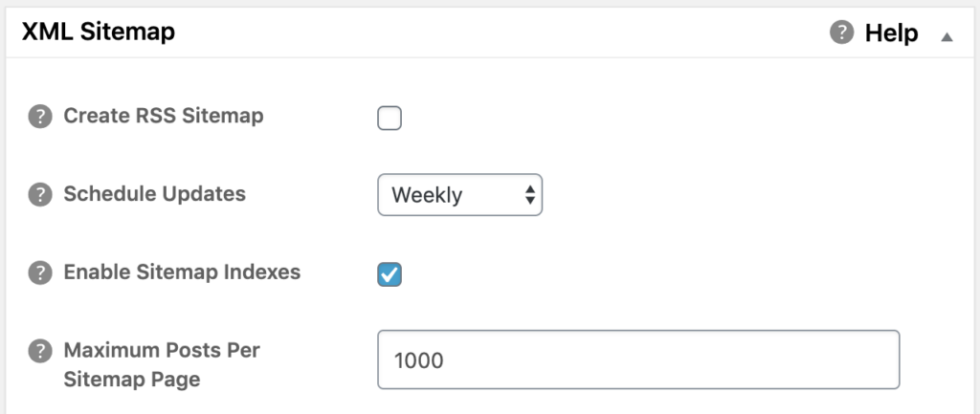The height and width of the screenshot is (414, 980).
Task: Uncheck the Enable Sitemap Indexes checkbox
Action: tap(390, 274)
